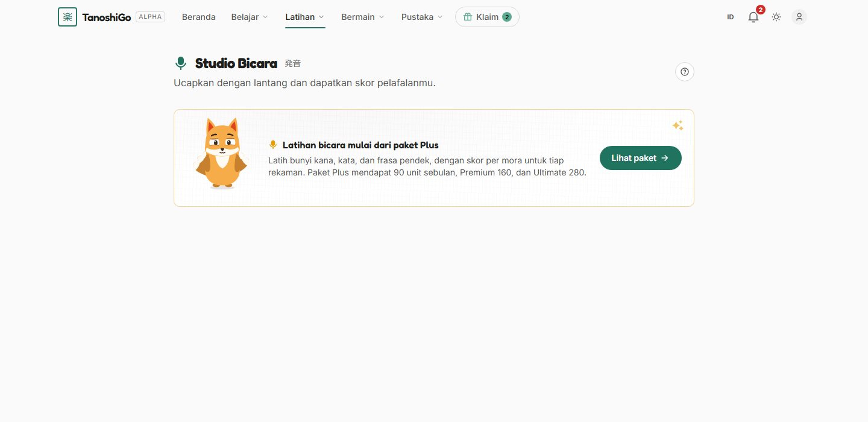Image resolution: width=868 pixels, height=422 pixels.
Task: Click the TanoshiGo brand name
Action: point(107,17)
